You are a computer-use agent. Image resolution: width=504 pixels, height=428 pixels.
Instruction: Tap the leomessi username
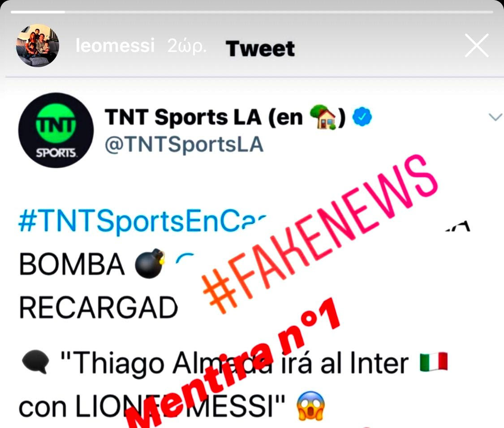pos(115,45)
